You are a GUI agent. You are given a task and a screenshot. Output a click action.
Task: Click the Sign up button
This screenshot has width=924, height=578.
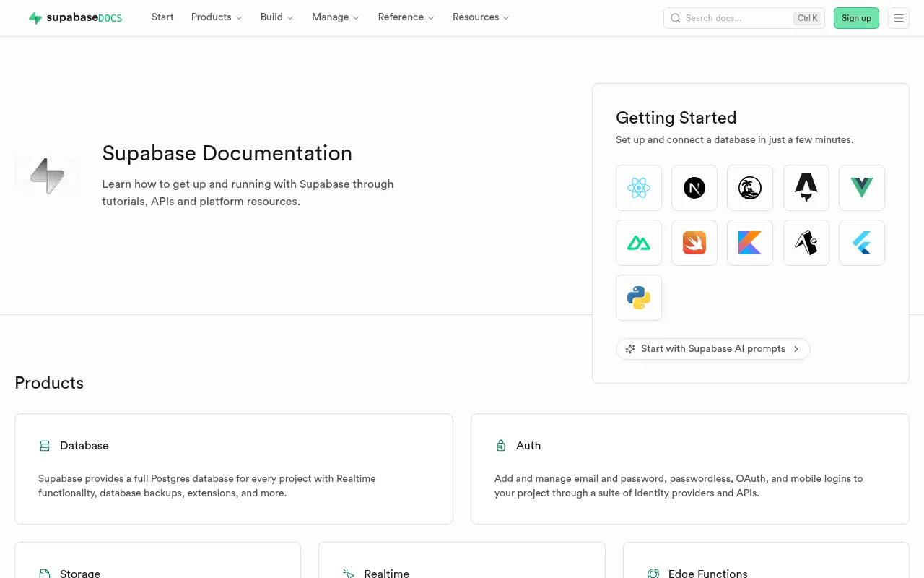[856, 18]
